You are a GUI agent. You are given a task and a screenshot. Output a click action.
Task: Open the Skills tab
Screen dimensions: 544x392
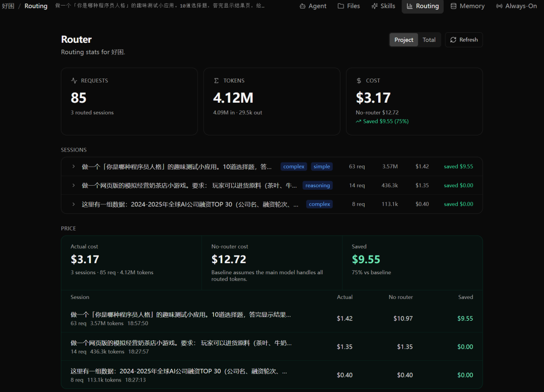point(383,6)
